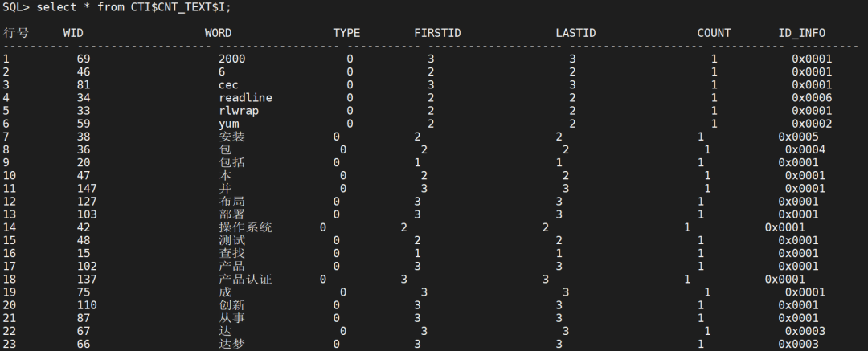Image resolution: width=868 pixels, height=351 pixels.
Task: Click the LASTID column header
Action: [576, 33]
